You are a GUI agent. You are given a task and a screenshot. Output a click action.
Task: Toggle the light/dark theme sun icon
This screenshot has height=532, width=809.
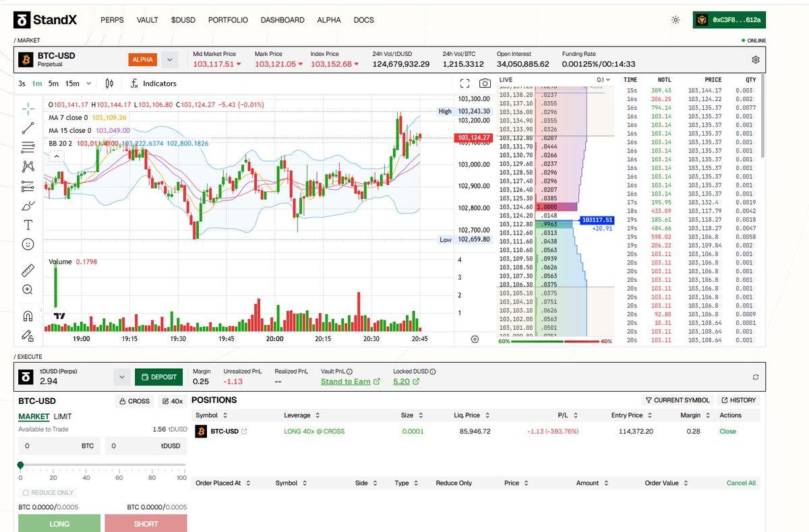tap(676, 20)
